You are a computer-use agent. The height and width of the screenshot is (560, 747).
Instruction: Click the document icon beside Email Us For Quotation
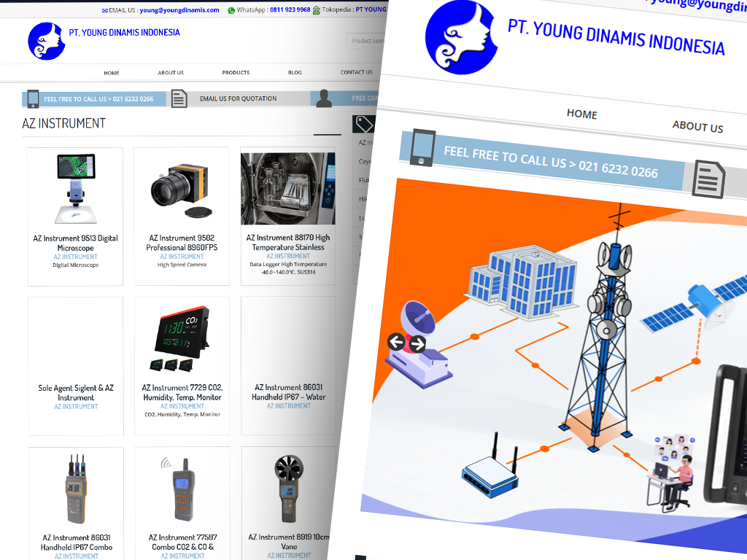tap(179, 98)
